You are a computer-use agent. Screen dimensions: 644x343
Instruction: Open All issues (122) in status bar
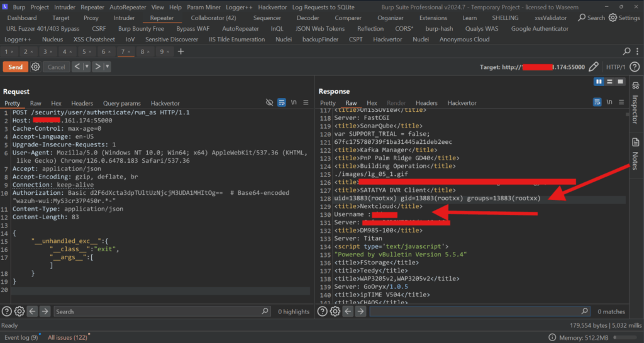coord(68,337)
